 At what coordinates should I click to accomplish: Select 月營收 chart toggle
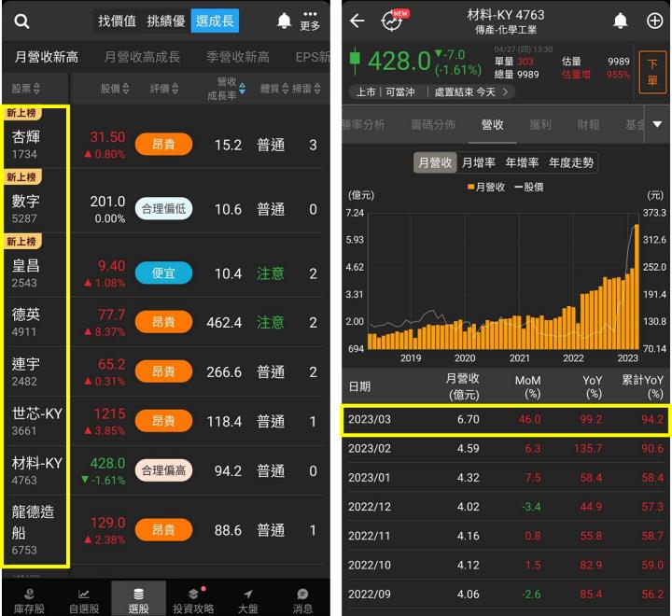[435, 162]
